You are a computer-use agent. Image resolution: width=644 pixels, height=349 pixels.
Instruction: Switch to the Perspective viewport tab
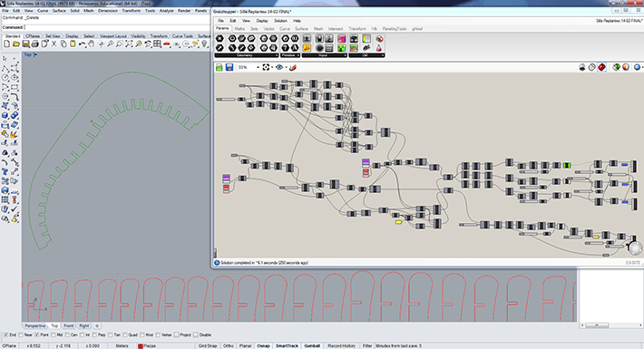(x=34, y=325)
